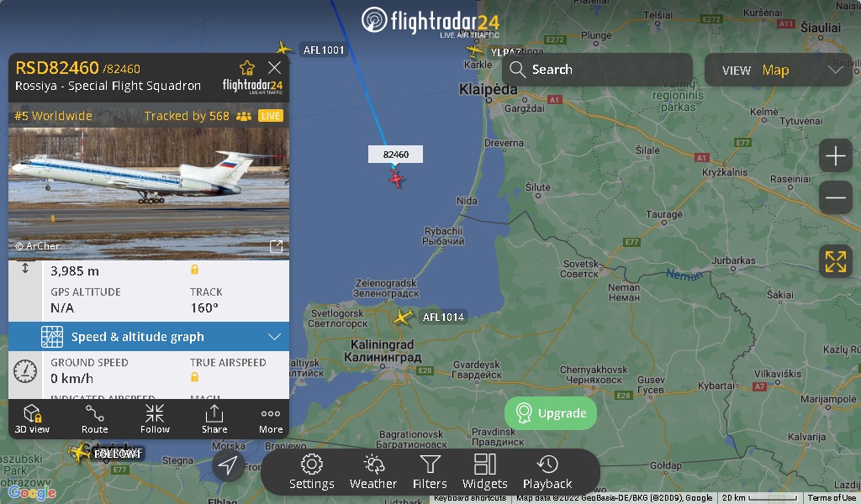Screen dimensions: 861x504
Task: Show the flight Route
Action: point(94,419)
